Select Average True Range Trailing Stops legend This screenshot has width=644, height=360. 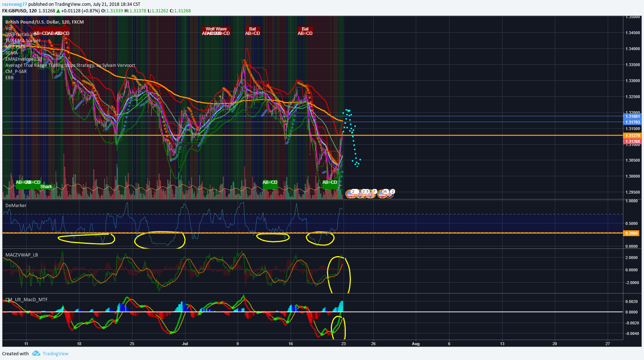[70, 65]
